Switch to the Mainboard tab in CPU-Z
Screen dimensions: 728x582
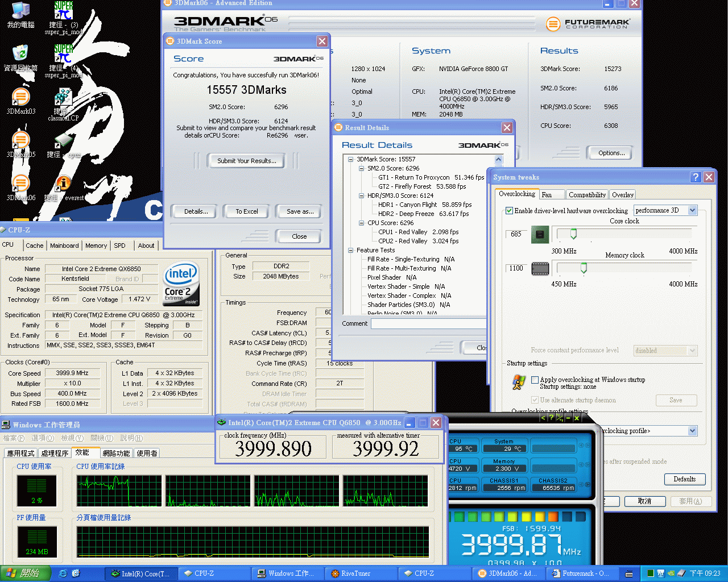click(x=64, y=246)
